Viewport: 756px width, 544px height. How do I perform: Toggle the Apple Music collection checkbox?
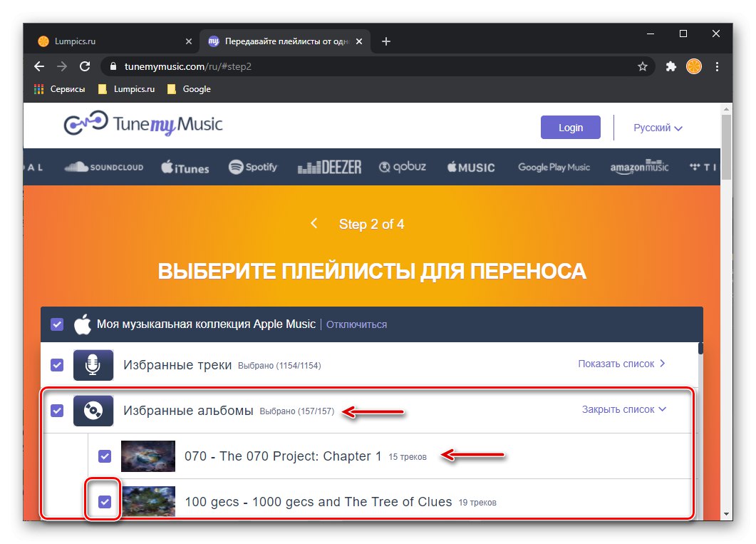57,324
